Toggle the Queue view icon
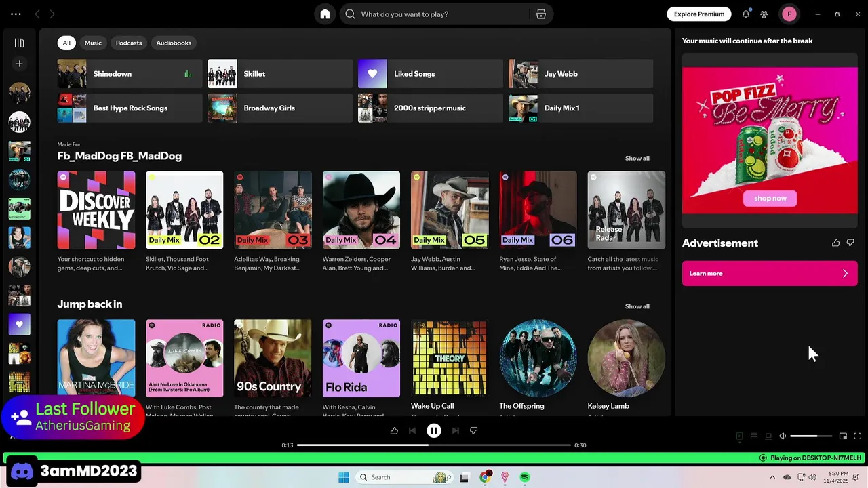 754,436
